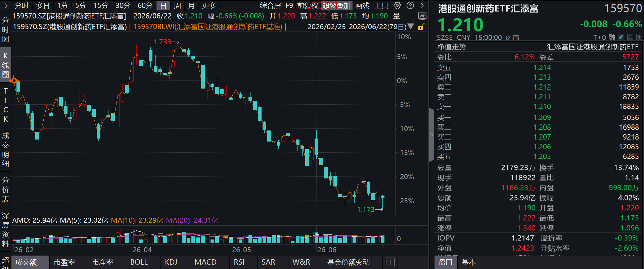
Task: Open 深度资料 in left sidebar
Action: tap(5, 229)
